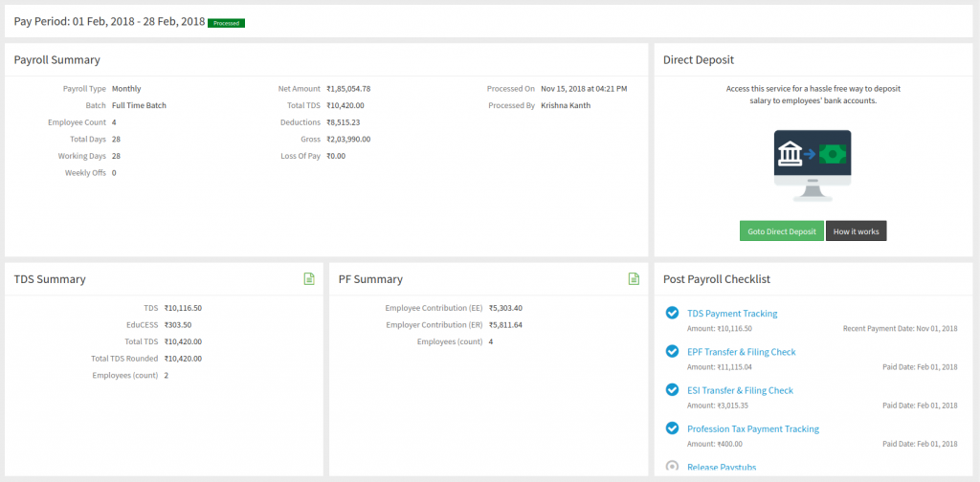980x482 pixels.
Task: Open the ESI Transfer & Filing Check link
Action: [x=740, y=390]
